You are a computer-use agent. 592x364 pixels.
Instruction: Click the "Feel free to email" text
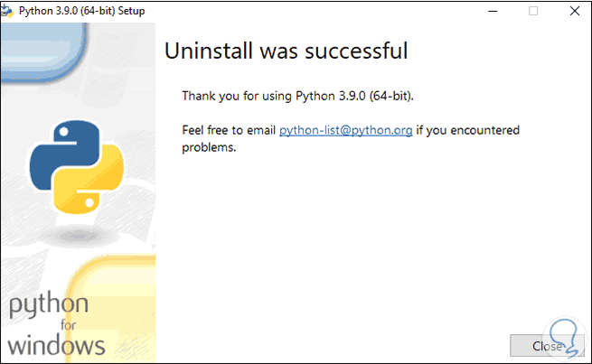(x=229, y=130)
